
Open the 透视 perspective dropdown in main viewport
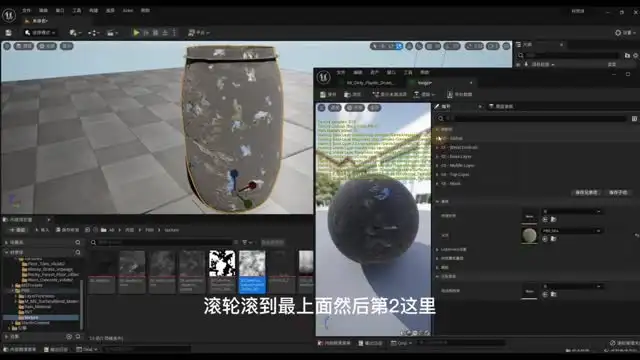(24, 46)
